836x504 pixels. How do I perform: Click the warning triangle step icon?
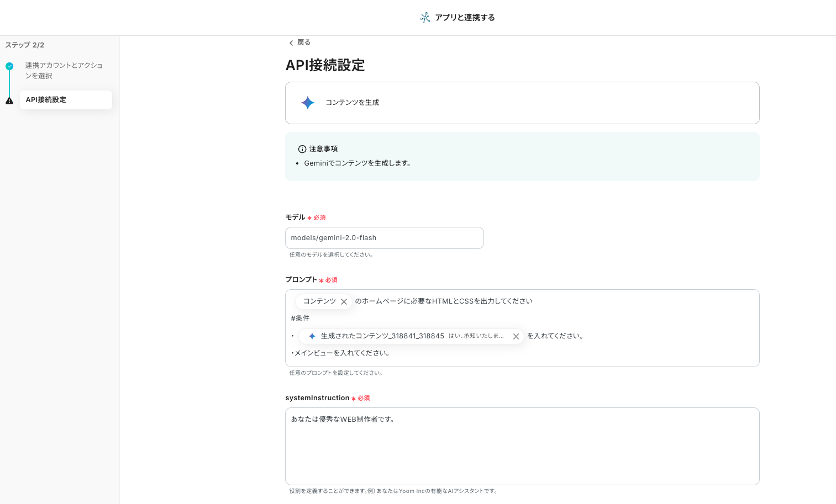pos(9,100)
